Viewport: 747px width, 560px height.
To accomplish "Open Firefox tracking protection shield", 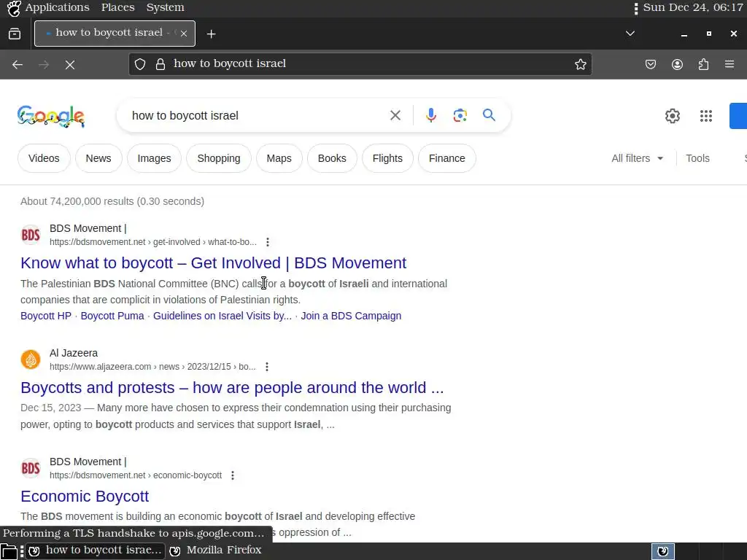I will tap(140, 64).
